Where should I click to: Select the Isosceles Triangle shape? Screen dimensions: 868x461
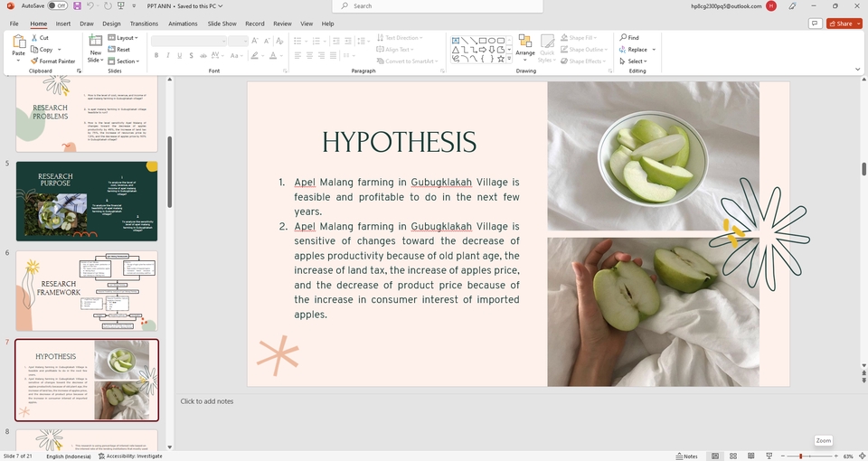coord(456,50)
